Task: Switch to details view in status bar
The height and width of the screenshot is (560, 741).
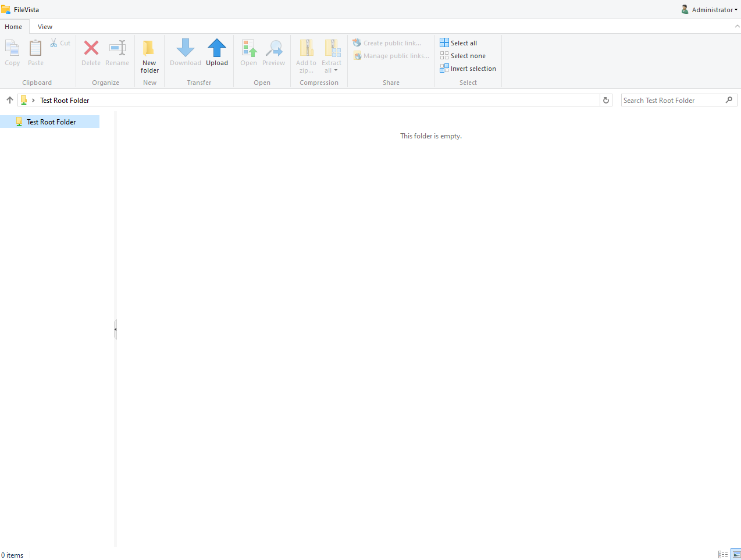Action: coord(723,554)
